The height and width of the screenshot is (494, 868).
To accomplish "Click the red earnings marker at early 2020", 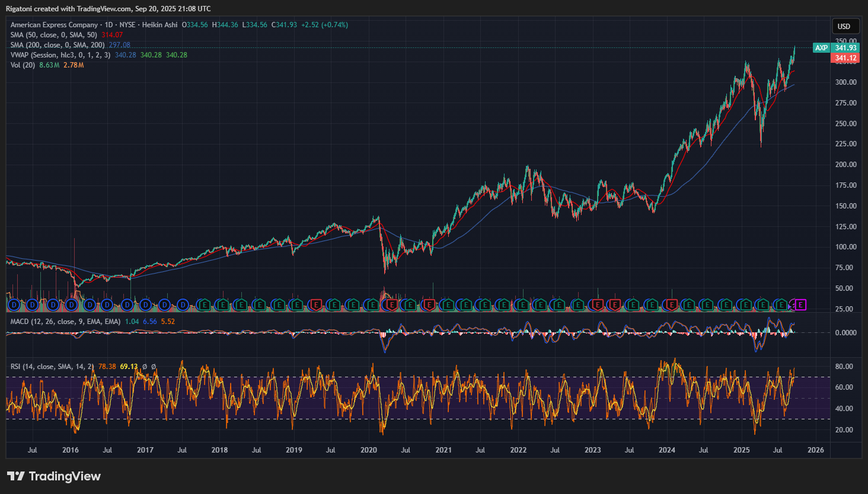I will pos(392,305).
